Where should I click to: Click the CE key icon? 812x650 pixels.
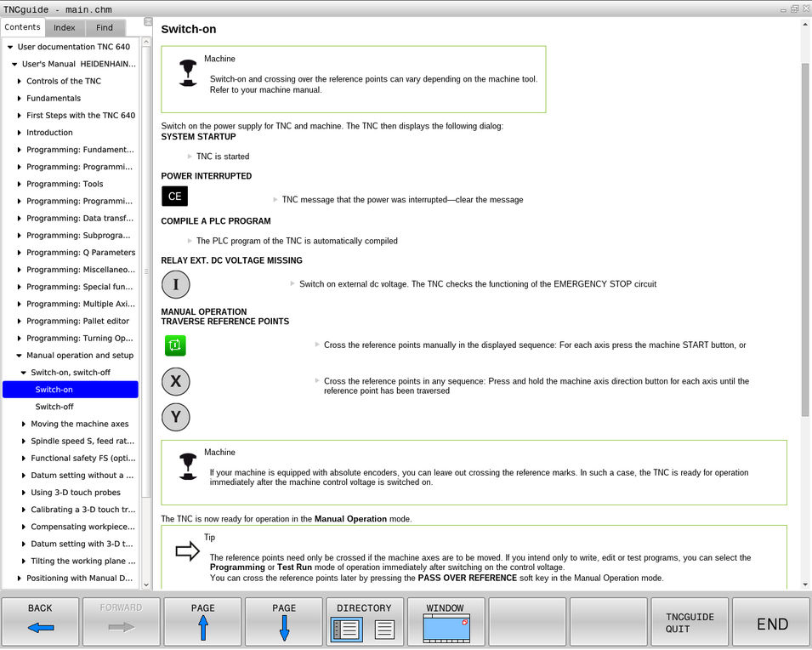click(174, 197)
